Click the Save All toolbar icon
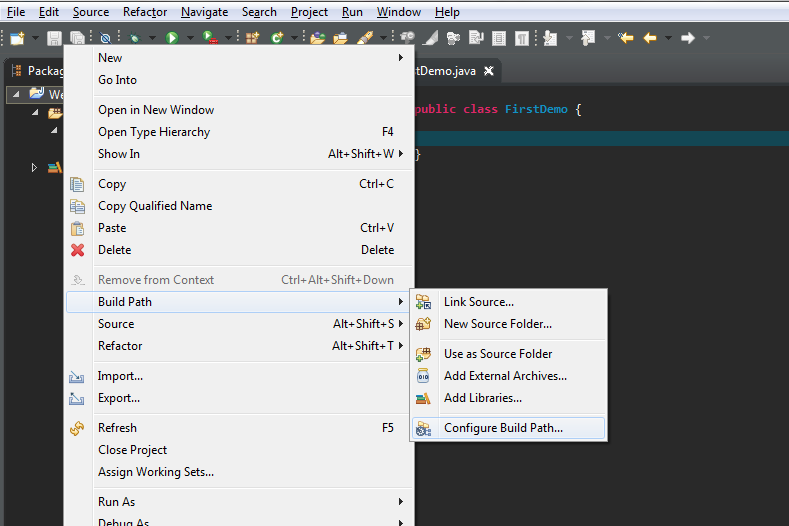This screenshot has width=789, height=526. click(x=77, y=38)
